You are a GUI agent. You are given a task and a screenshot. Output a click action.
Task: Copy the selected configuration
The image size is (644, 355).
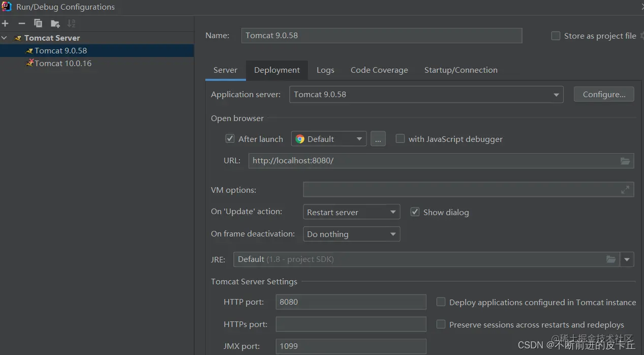point(38,23)
